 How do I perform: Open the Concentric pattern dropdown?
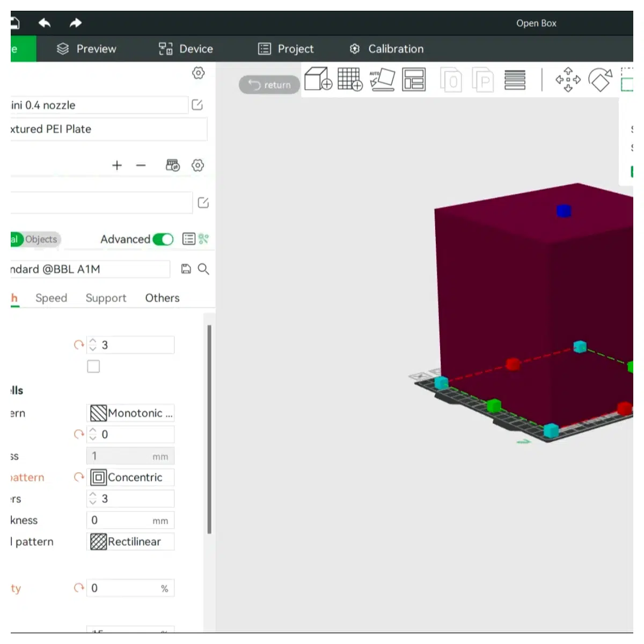pos(130,477)
